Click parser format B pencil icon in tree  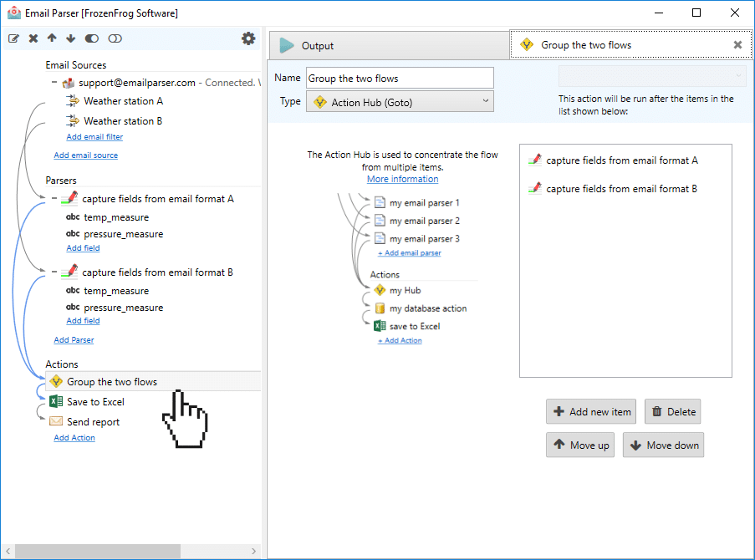tap(70, 272)
